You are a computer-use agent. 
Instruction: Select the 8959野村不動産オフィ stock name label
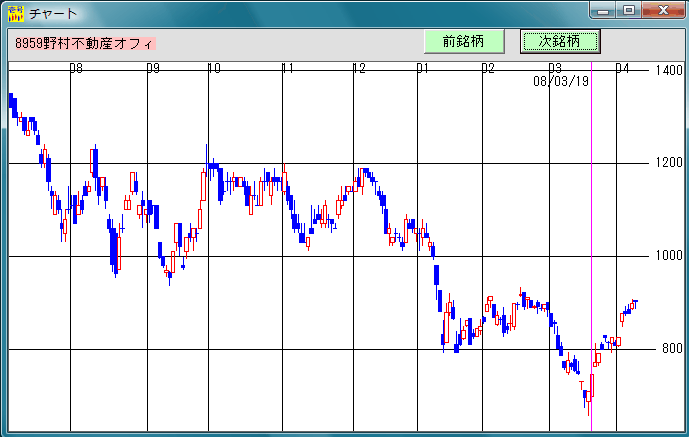(85, 43)
